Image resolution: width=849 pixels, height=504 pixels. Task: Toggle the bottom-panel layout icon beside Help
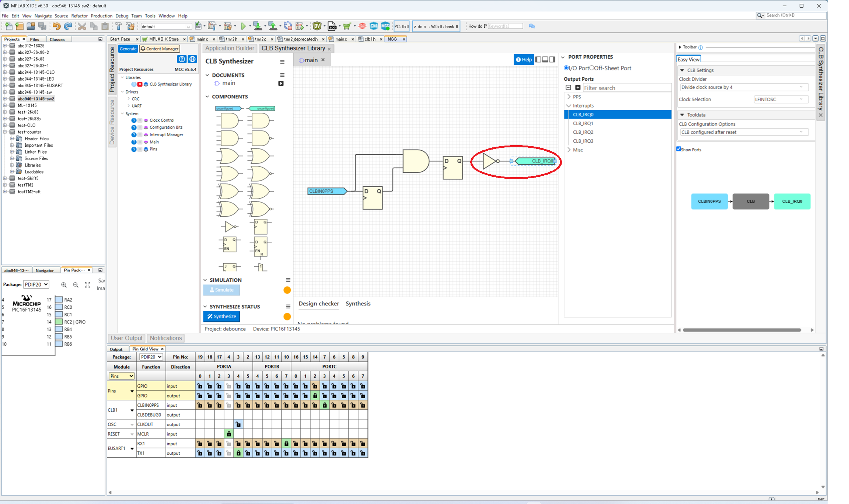[x=545, y=60]
